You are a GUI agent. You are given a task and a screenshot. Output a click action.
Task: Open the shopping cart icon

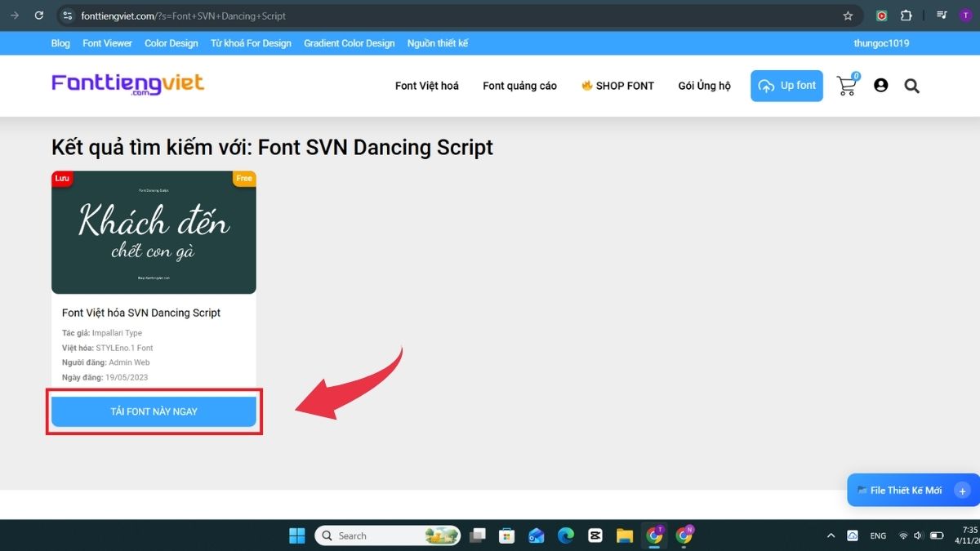(847, 86)
